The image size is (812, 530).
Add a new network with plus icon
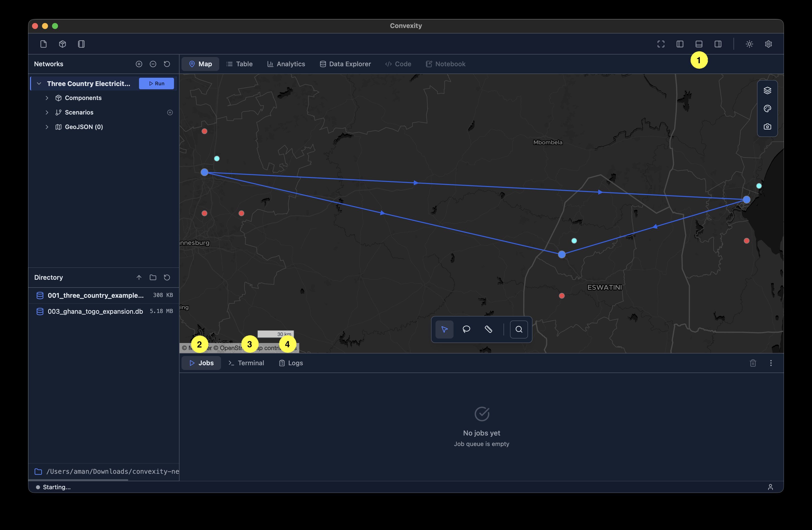click(139, 64)
